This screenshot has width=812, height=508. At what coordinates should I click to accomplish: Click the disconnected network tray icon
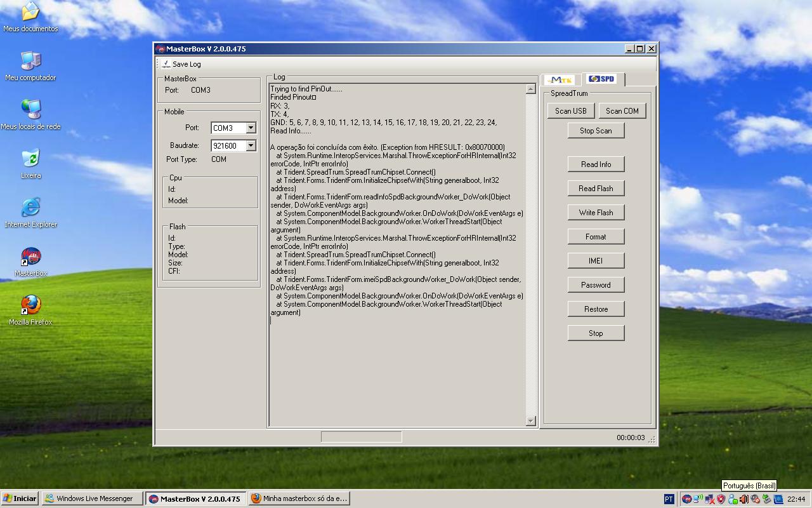(709, 499)
